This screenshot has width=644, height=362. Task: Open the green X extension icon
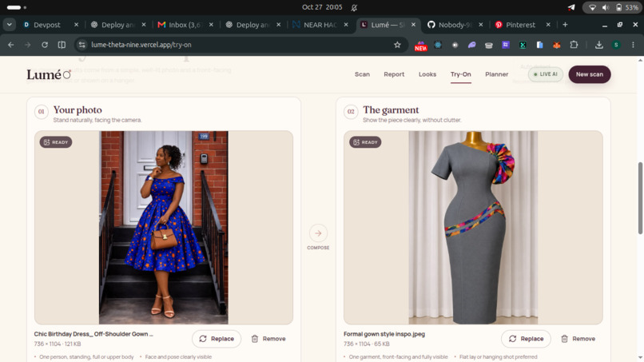coord(523,45)
